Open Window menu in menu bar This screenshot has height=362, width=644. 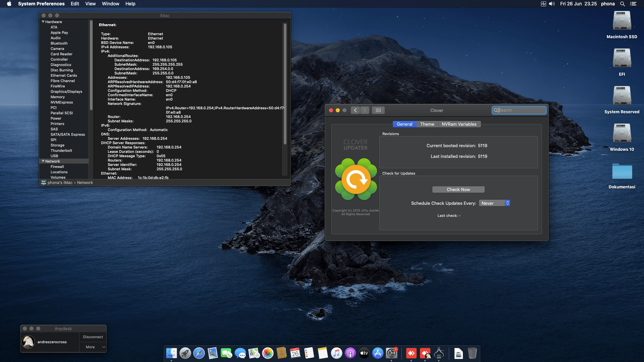pyautogui.click(x=110, y=4)
